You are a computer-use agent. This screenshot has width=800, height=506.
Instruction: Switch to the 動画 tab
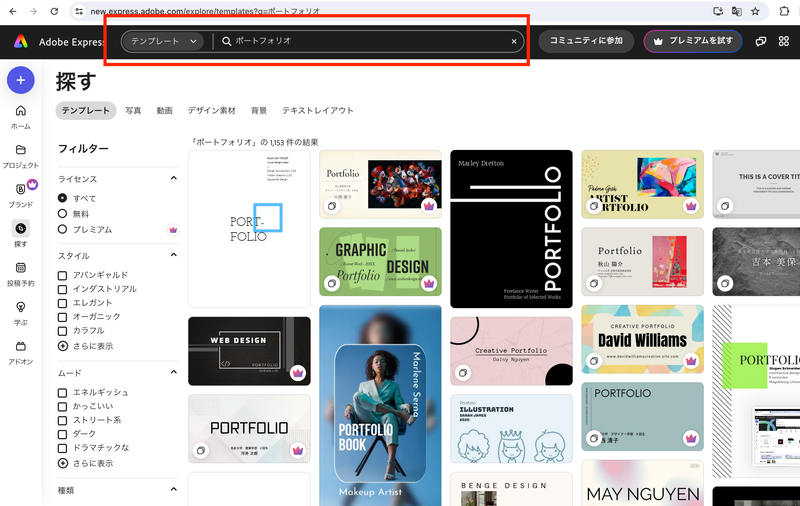point(164,111)
